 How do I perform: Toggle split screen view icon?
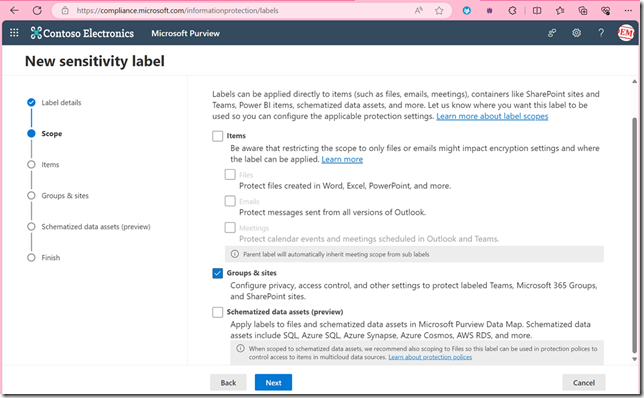537,11
